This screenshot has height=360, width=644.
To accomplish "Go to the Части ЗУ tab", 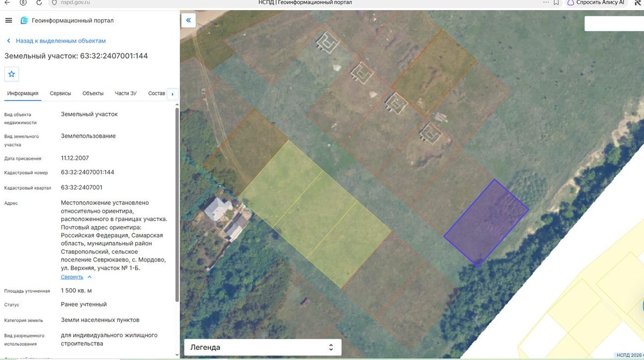I will pyautogui.click(x=126, y=93).
